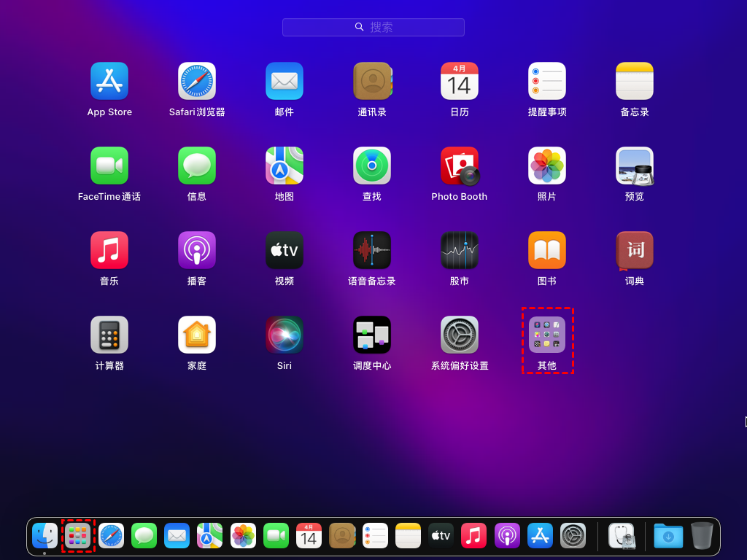Open Music from the Dock

(x=474, y=536)
